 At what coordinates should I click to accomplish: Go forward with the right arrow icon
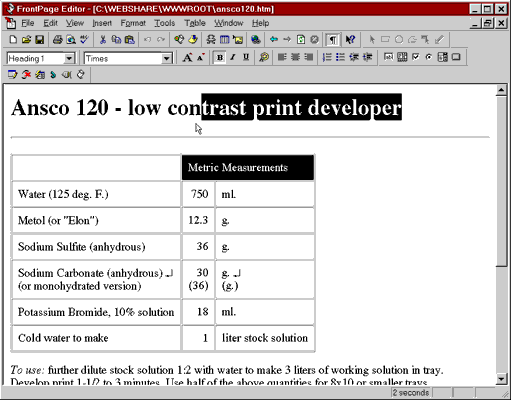[x=287, y=40]
